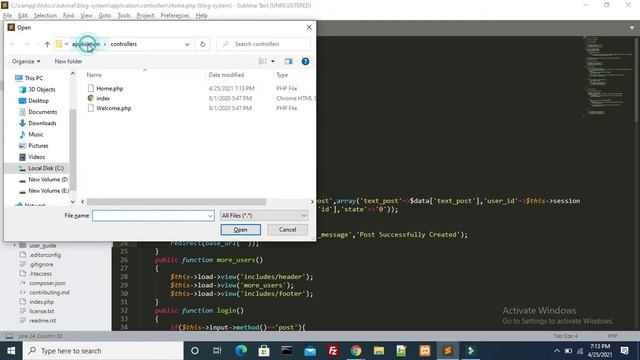
Task: Open File menu in Sublime Text
Action: (x=7, y=16)
